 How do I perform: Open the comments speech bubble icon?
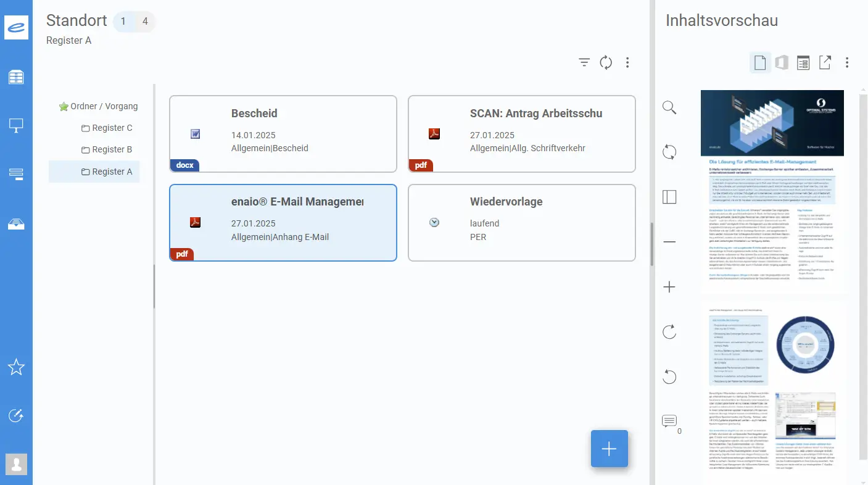[x=669, y=421]
